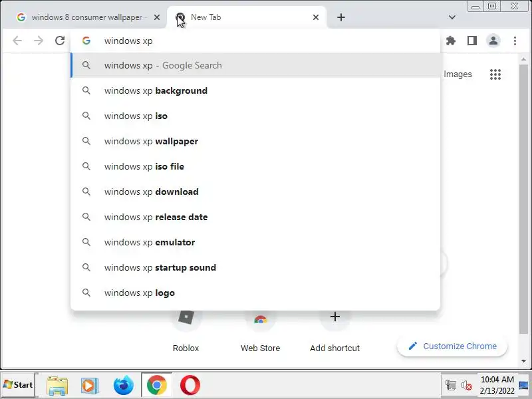The image size is (532, 399).
Task: Select 'windows xp iso' suggestion
Action: (255, 116)
